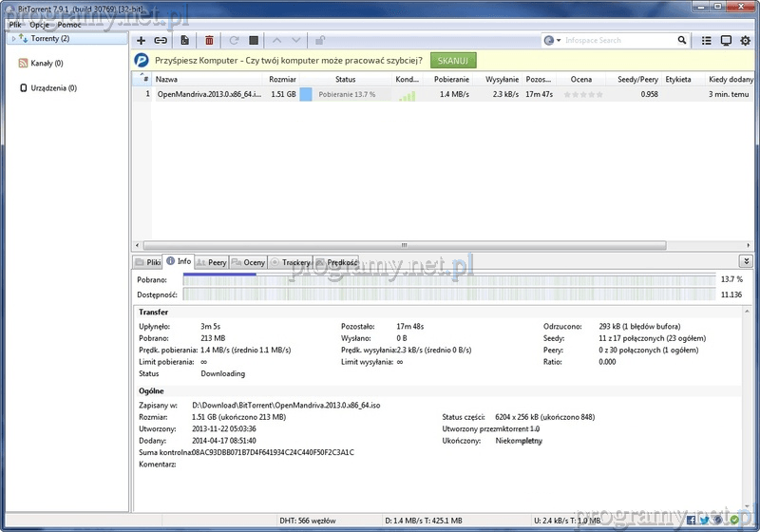
Task: Click Add Torrent from URL link icon
Action: [x=161, y=41]
